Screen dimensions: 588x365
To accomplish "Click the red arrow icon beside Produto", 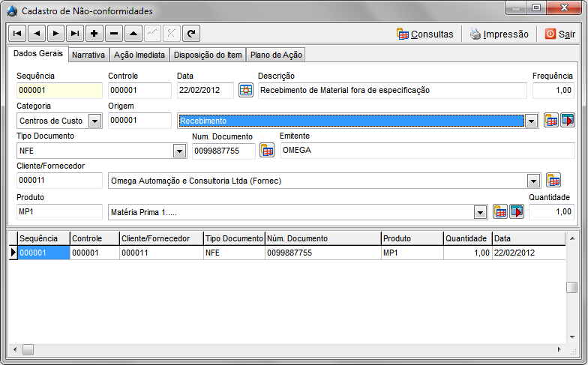I will tap(517, 212).
